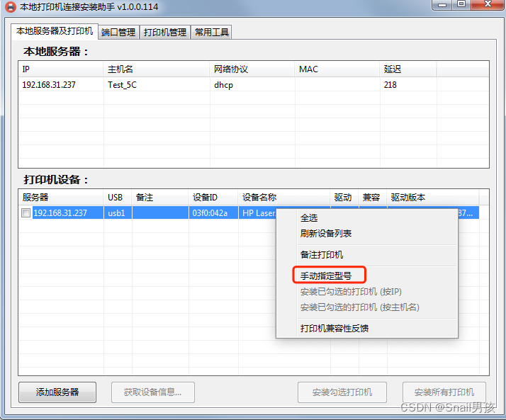Click the 主机名 column header

click(x=157, y=69)
